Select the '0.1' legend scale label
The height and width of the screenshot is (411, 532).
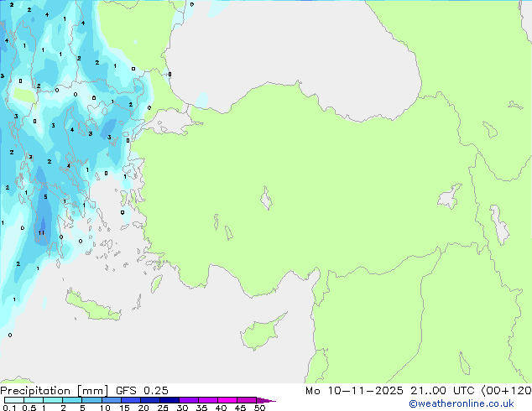9,408
